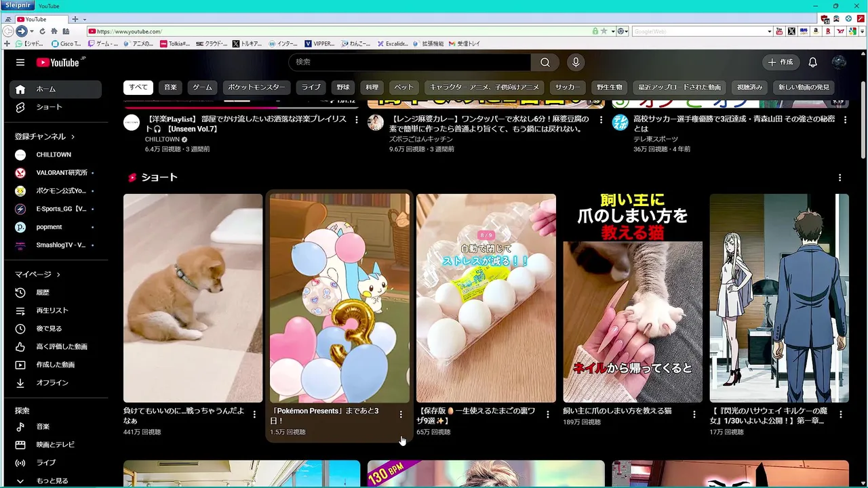Select the 音楽 filter chip
This screenshot has height=488, width=868.
coord(170,87)
